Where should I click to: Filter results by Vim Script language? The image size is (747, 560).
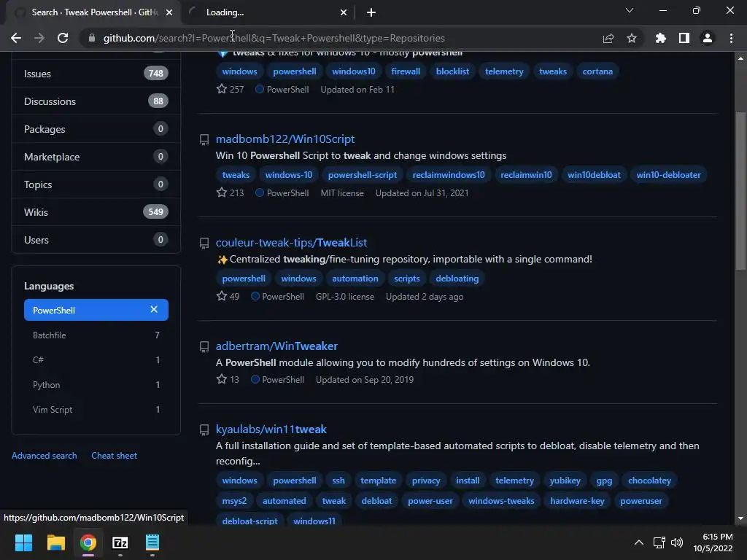[96, 410]
